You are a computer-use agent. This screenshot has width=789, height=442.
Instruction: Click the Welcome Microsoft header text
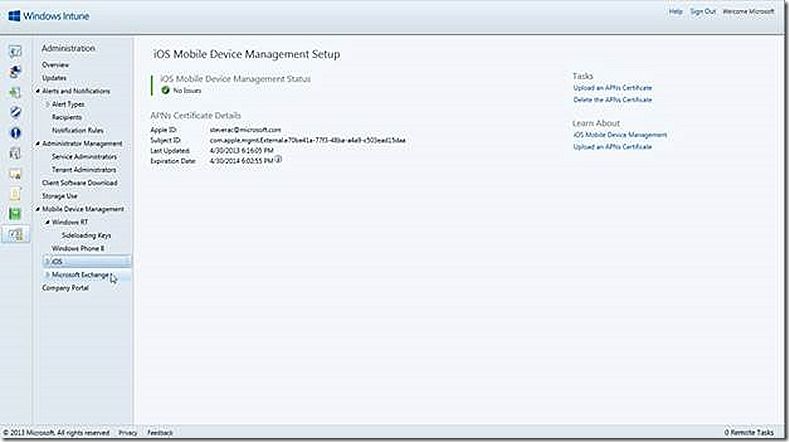pos(748,12)
